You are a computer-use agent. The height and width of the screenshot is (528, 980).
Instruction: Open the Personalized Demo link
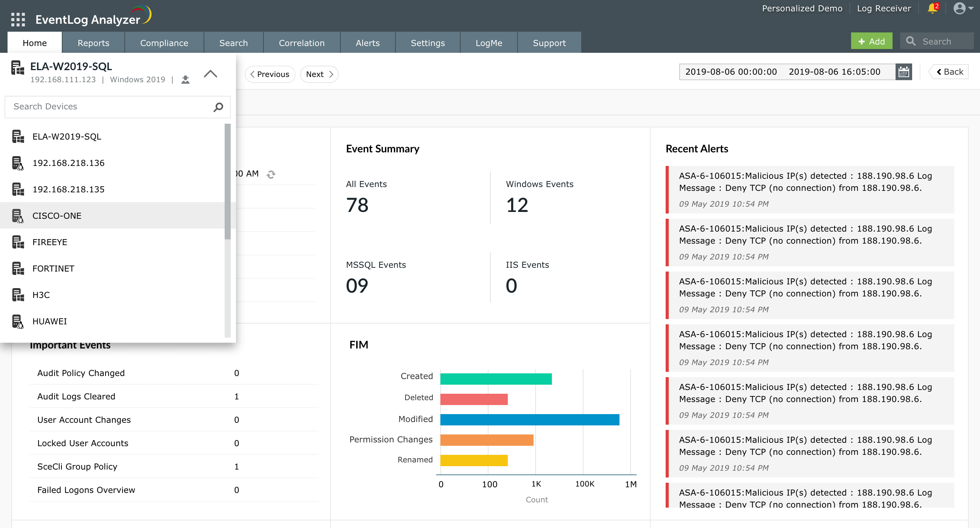click(802, 8)
